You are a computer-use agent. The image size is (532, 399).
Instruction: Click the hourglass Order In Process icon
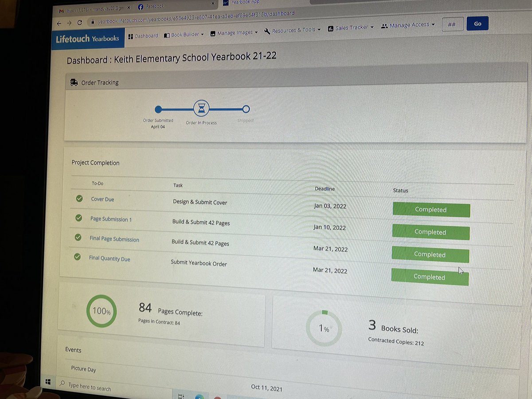click(x=201, y=109)
